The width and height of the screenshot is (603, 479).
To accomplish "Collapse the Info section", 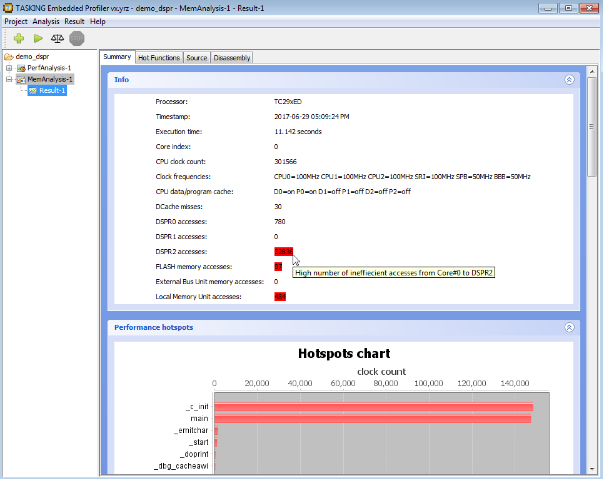I will 569,80.
